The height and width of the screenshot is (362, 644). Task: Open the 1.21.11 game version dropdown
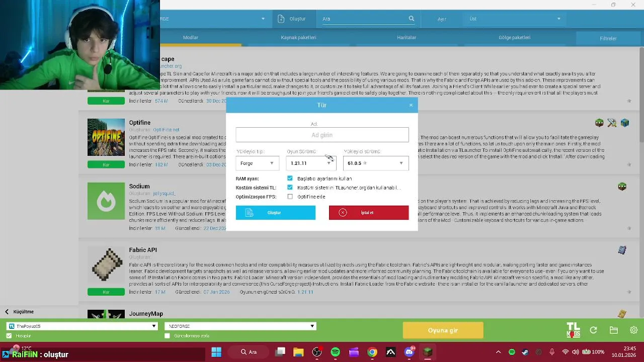click(x=311, y=163)
